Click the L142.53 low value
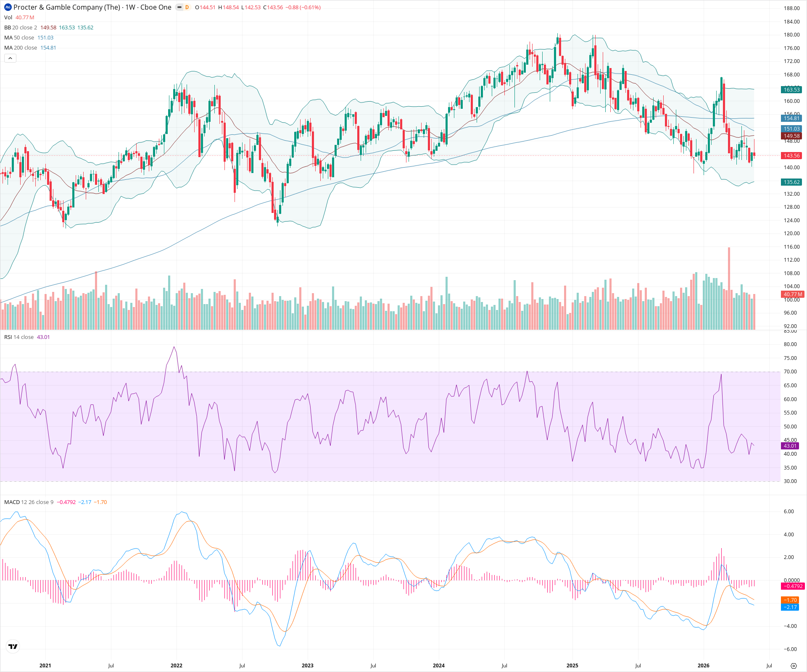 tap(251, 7)
